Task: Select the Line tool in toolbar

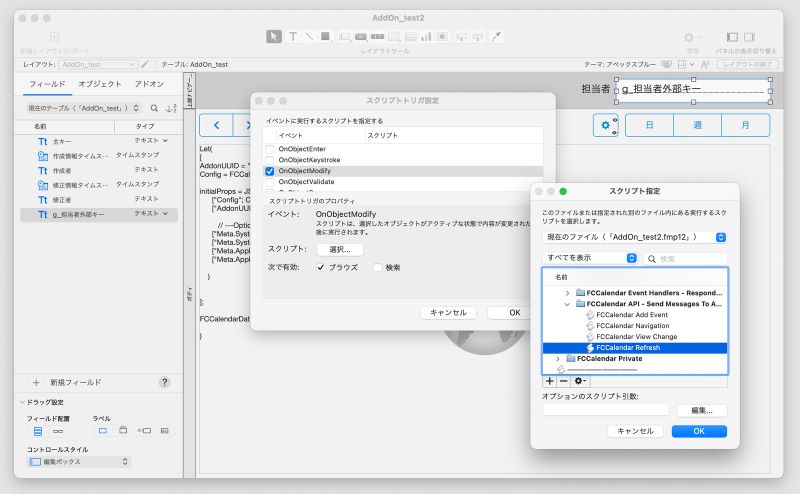Action: (x=309, y=36)
